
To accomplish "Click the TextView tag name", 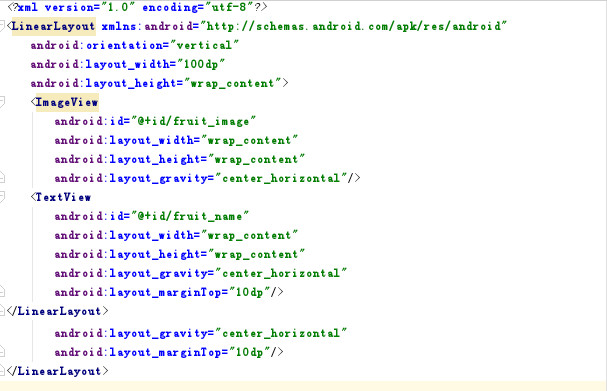I will pos(63,197).
